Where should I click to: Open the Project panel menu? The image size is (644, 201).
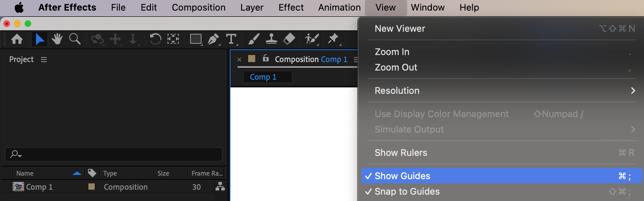pyautogui.click(x=44, y=60)
